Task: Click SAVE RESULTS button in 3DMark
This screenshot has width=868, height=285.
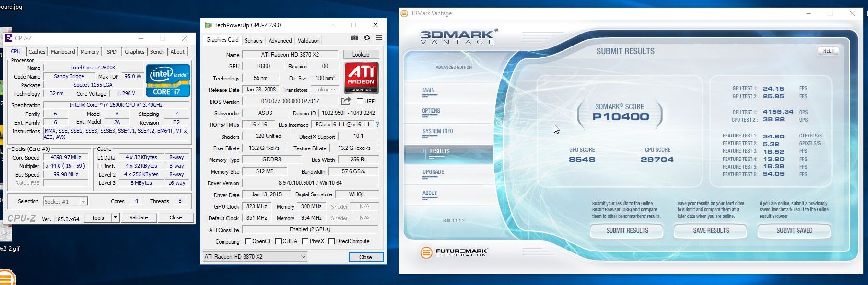Action: (711, 230)
